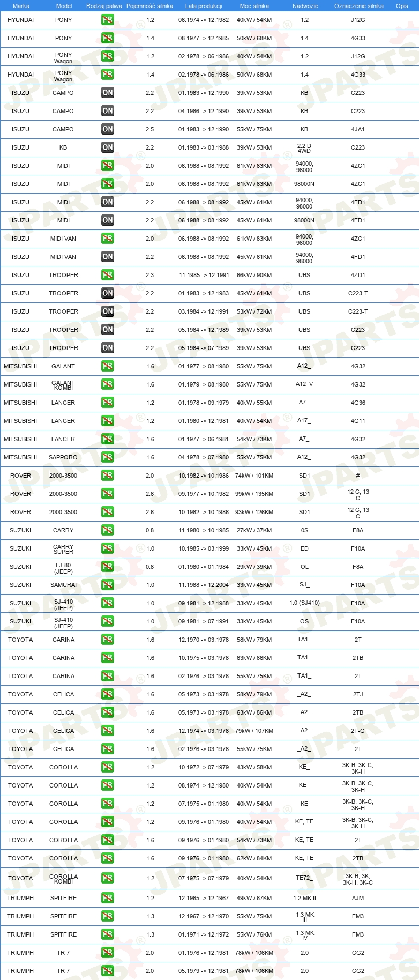The image size is (419, 980).
Task: Select the '1.3 MK IV' body cell
Action: point(304,935)
